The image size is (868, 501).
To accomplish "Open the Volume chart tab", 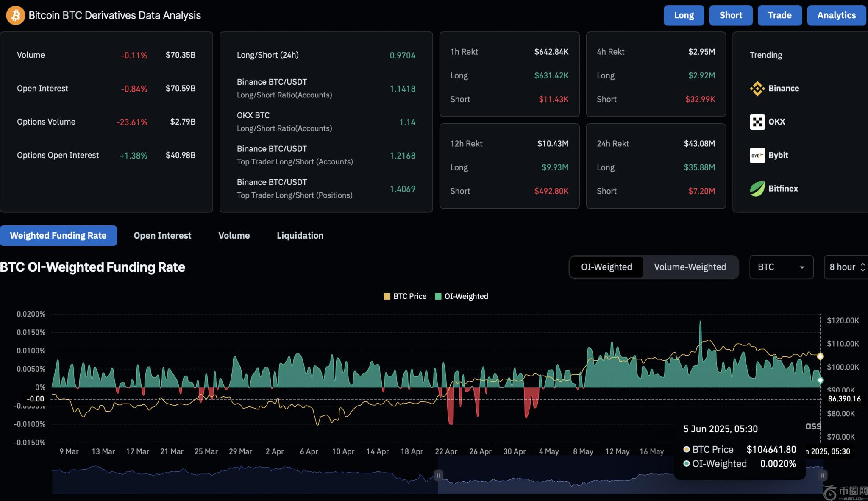I will click(x=234, y=236).
